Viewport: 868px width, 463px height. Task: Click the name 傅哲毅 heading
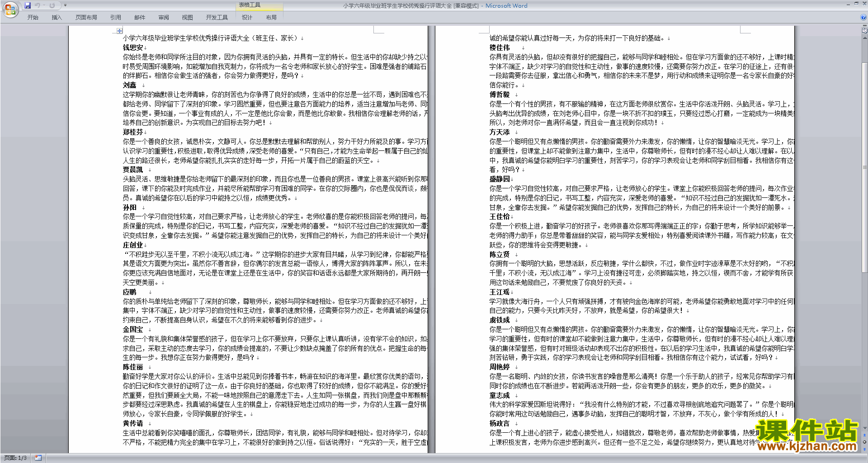coord(500,94)
